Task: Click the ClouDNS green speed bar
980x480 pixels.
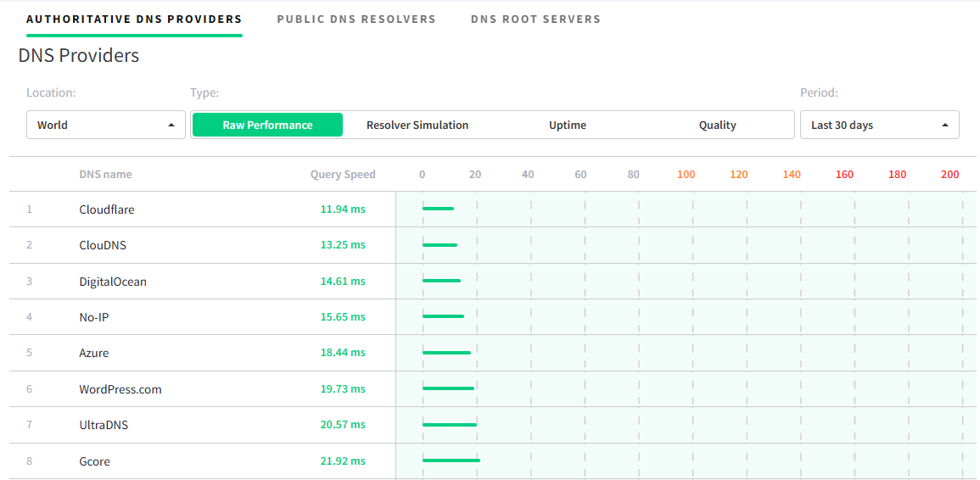Action: (x=440, y=244)
